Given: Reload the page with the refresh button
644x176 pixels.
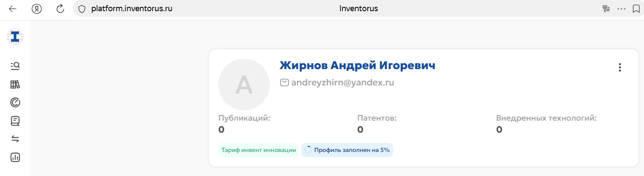Looking at the screenshot, I should [61, 9].
